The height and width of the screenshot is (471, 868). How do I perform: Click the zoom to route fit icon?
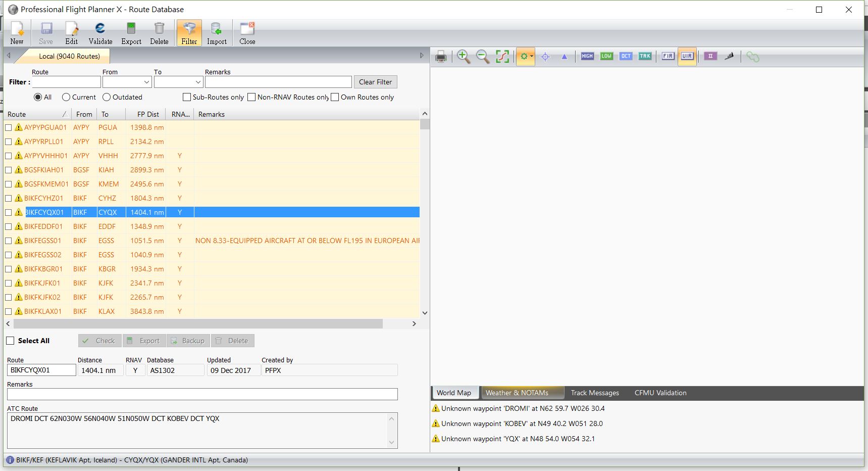pos(502,57)
